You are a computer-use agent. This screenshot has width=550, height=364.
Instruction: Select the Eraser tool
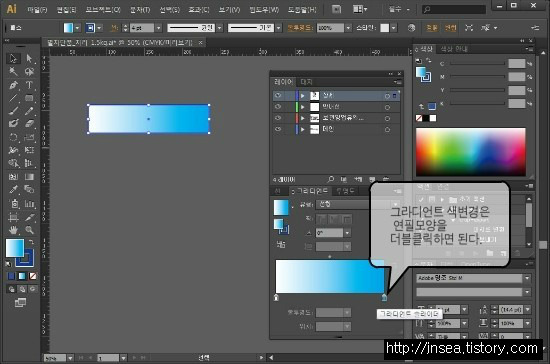click(x=29, y=124)
